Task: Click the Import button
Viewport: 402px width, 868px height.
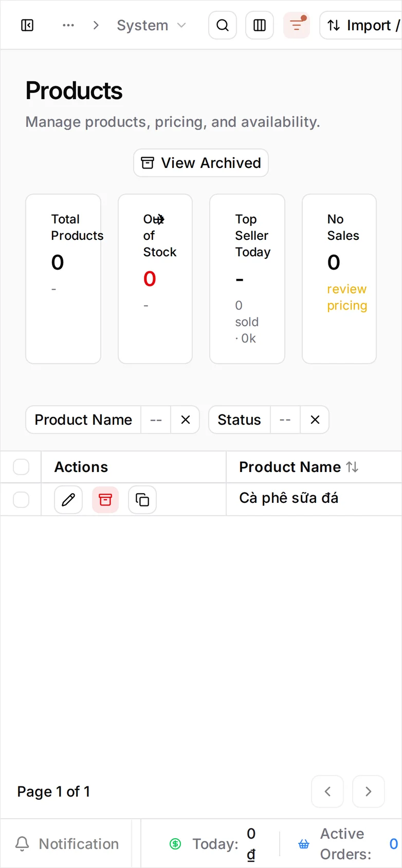Action: 361,25
